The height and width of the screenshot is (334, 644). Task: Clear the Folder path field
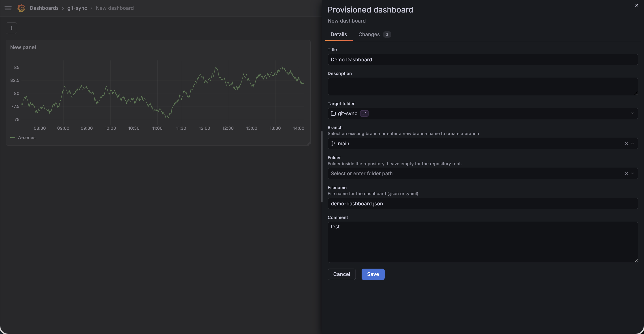(627, 173)
